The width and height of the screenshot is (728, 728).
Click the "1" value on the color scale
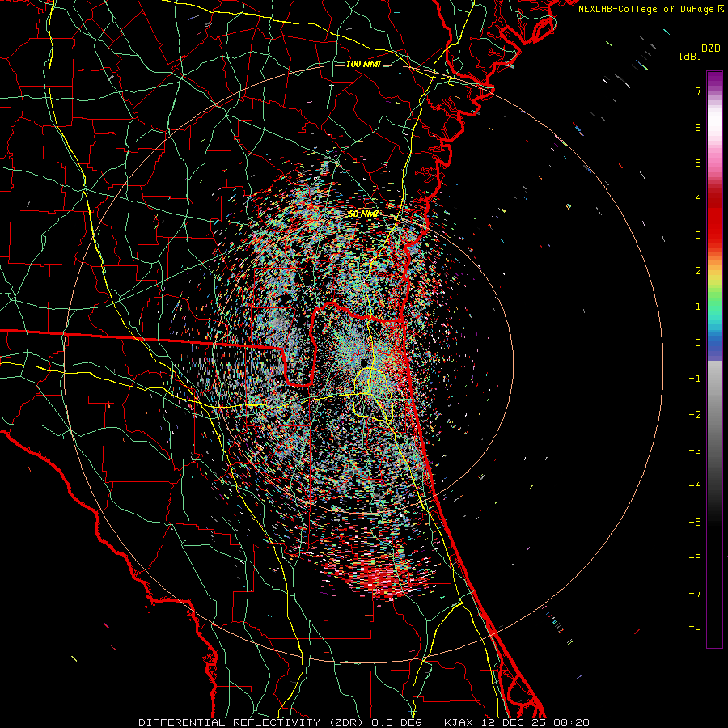(x=698, y=307)
